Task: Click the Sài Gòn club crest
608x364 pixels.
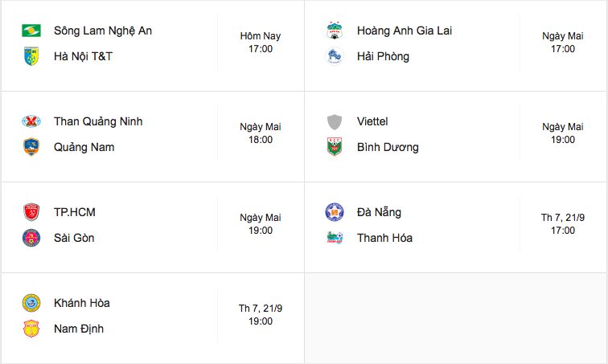Action: coord(31,238)
